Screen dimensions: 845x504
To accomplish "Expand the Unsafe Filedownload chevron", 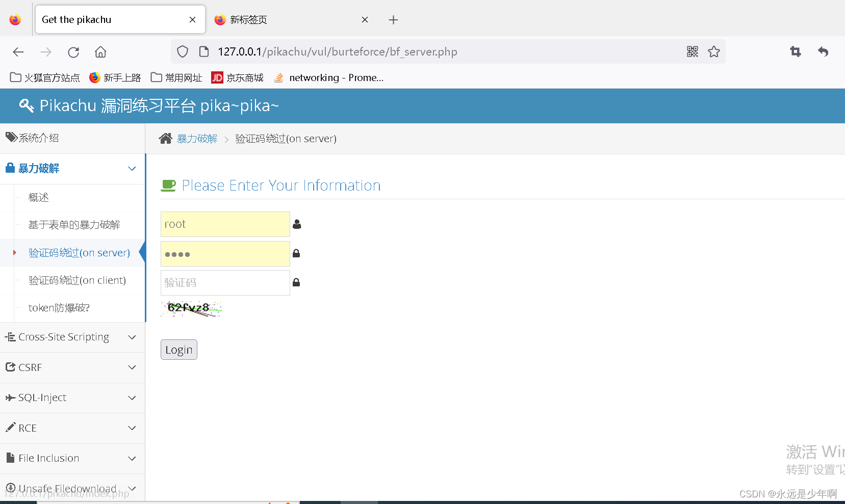I will click(132, 489).
